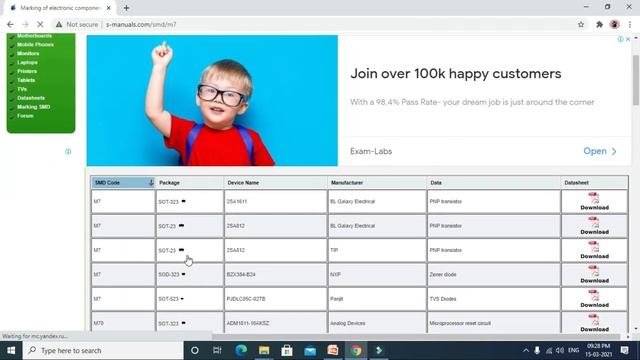Click the package icon beside SOT-323 for 2SA1611
640x360 pixels.
point(183,201)
